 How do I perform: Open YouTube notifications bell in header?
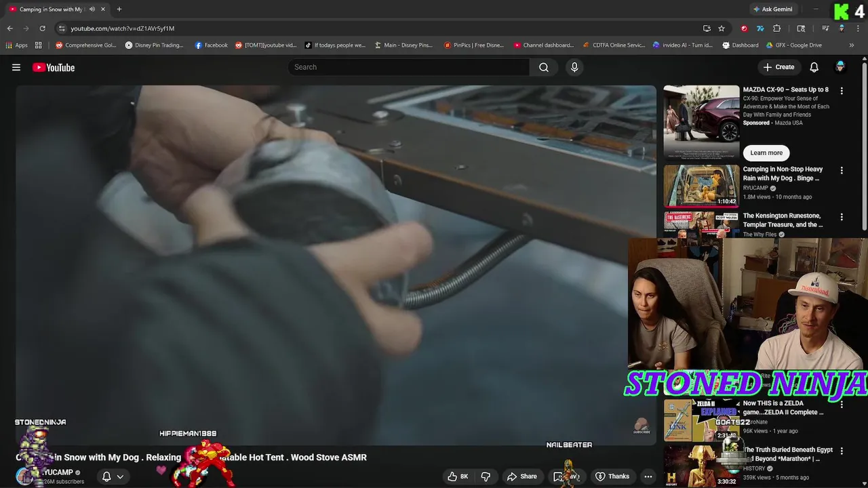[814, 67]
